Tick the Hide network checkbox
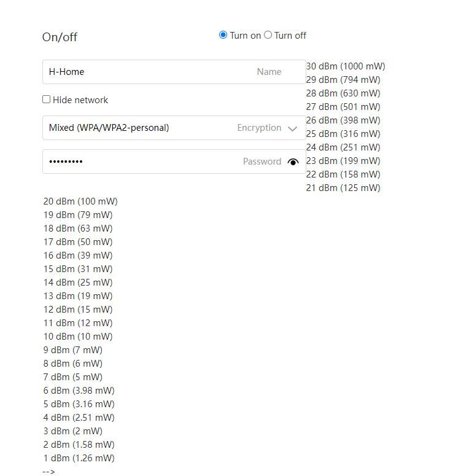This screenshot has height=476, width=469. 47,99
